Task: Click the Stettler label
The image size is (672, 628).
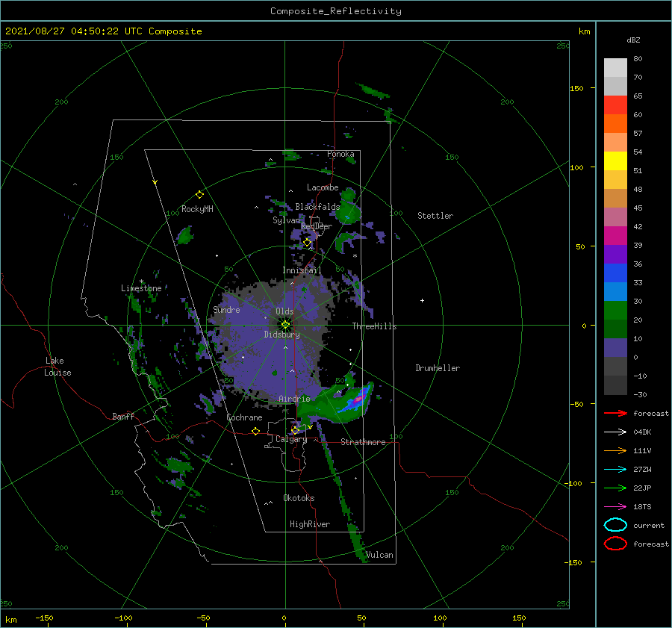Action: click(435, 216)
